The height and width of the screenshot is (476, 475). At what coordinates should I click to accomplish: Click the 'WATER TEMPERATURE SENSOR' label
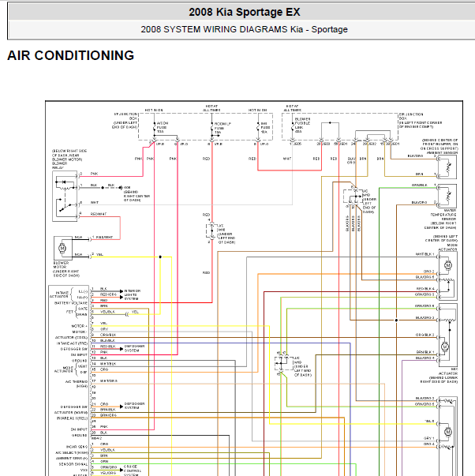tap(443, 215)
